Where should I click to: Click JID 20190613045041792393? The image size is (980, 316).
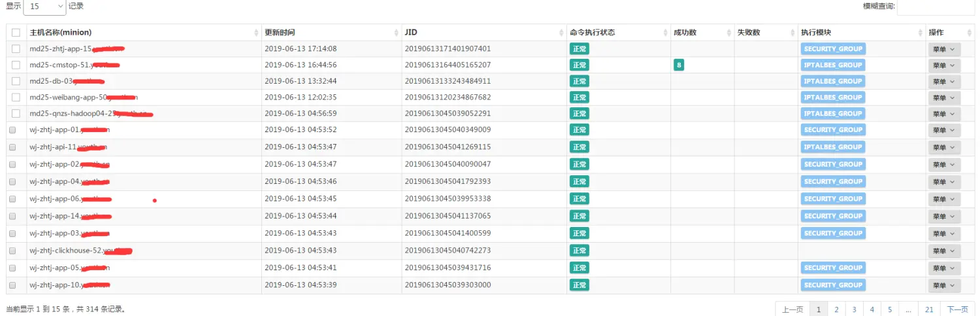[448, 181]
